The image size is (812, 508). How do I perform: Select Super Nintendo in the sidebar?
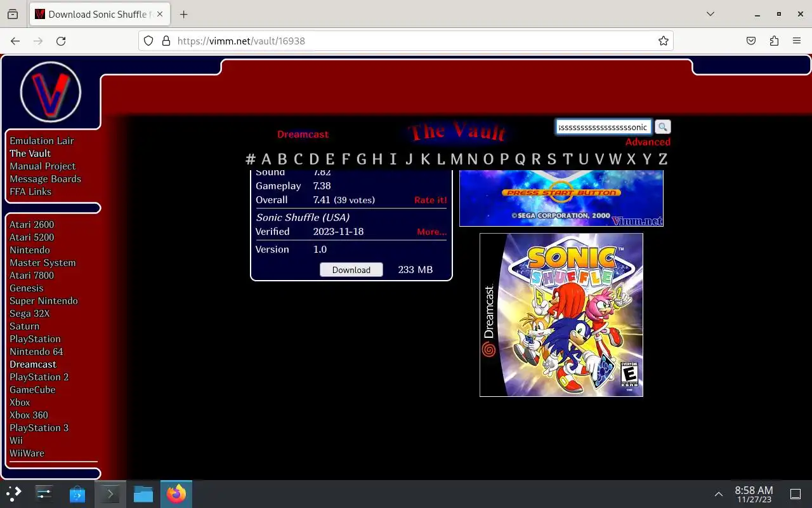pos(44,301)
